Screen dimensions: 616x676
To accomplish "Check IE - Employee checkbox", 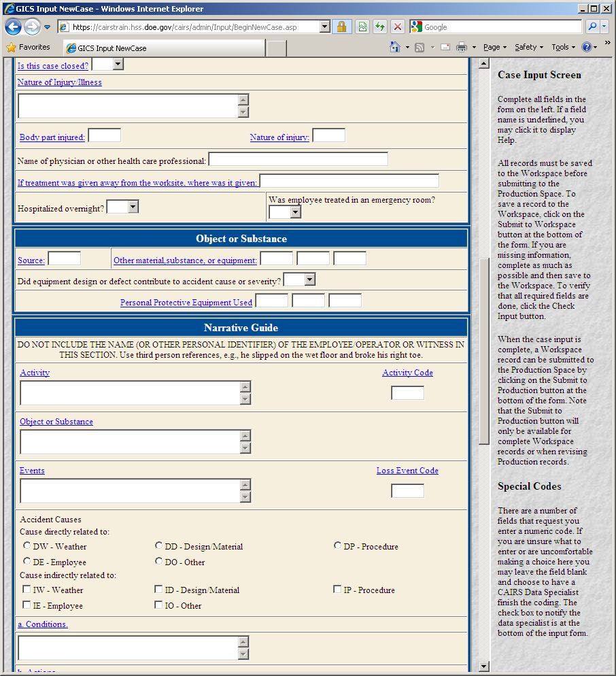I will [x=27, y=605].
